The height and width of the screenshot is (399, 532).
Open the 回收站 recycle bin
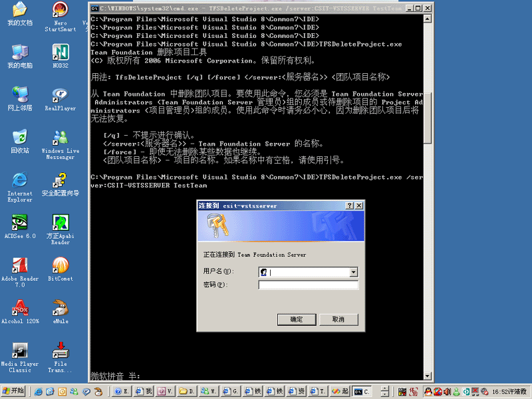click(x=20, y=142)
